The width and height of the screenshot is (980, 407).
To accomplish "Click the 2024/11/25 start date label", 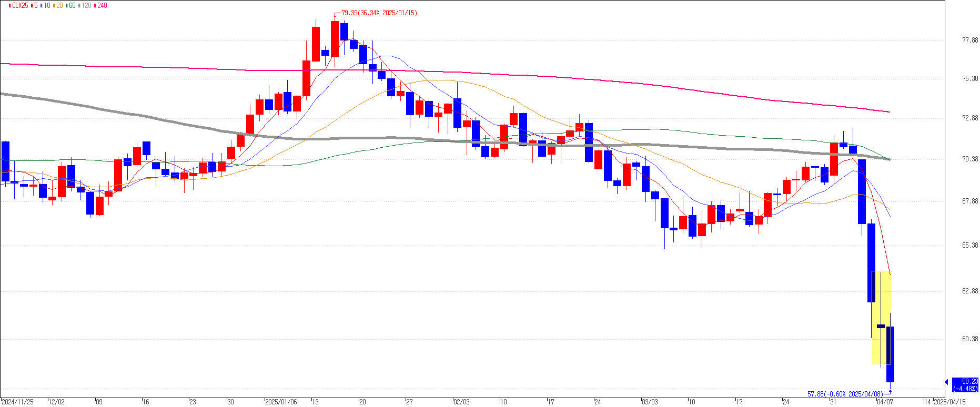I will tap(17, 402).
